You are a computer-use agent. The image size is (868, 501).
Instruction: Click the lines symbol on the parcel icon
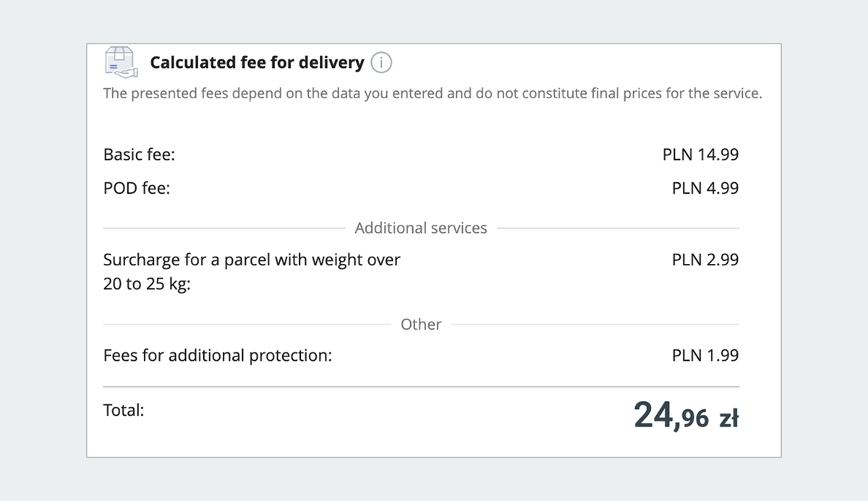[x=113, y=67]
